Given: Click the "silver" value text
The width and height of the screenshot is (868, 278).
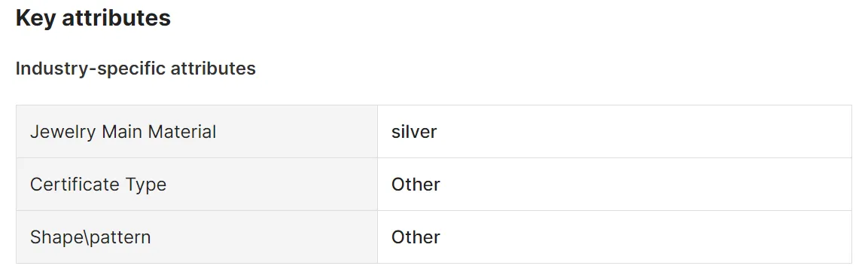Looking at the screenshot, I should point(414,132).
